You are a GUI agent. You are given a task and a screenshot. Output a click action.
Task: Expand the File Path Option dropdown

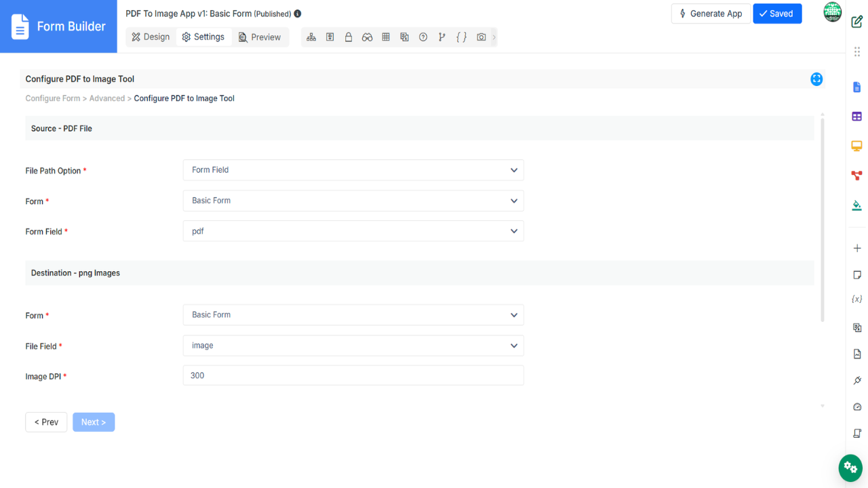point(353,170)
